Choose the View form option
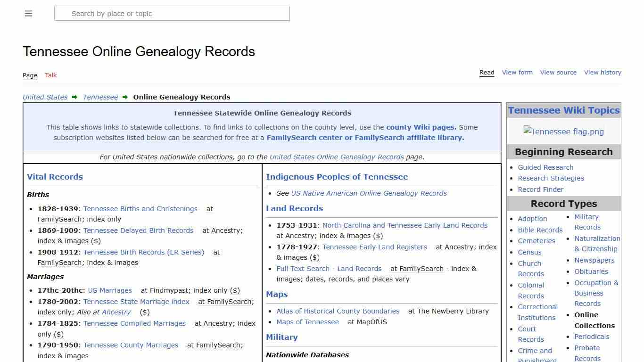Image resolution: width=644 pixels, height=362 pixels. [x=517, y=72]
